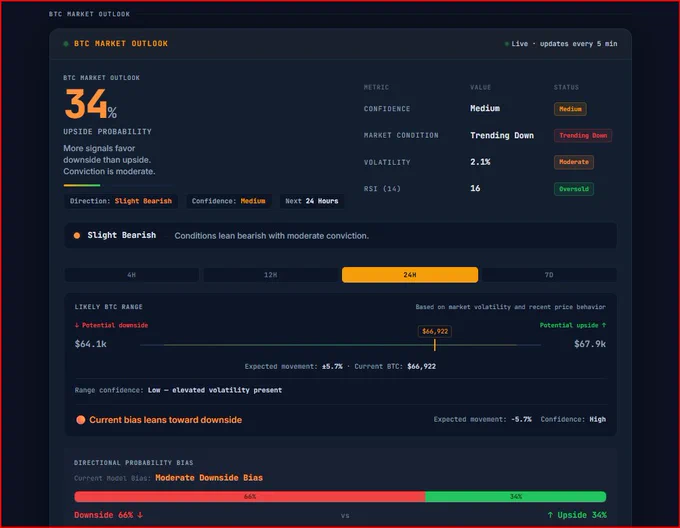Click the Moderate volatility status badge

[x=574, y=162]
